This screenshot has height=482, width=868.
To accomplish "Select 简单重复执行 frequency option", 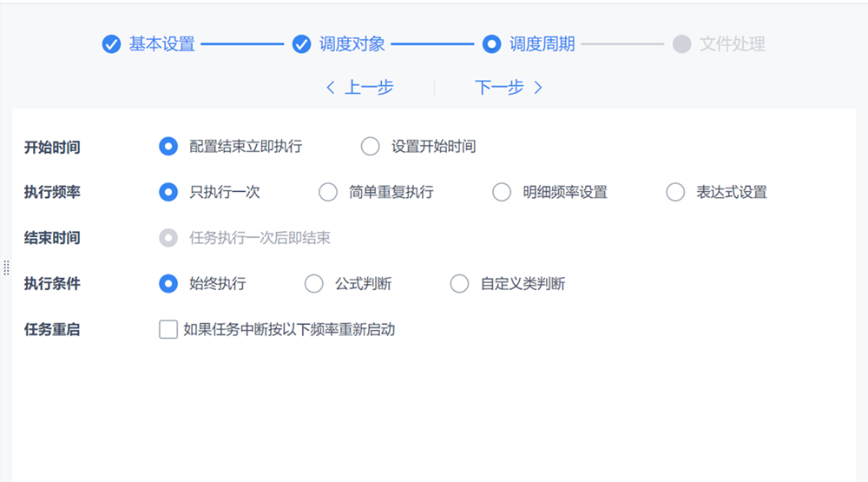I will 328,192.
